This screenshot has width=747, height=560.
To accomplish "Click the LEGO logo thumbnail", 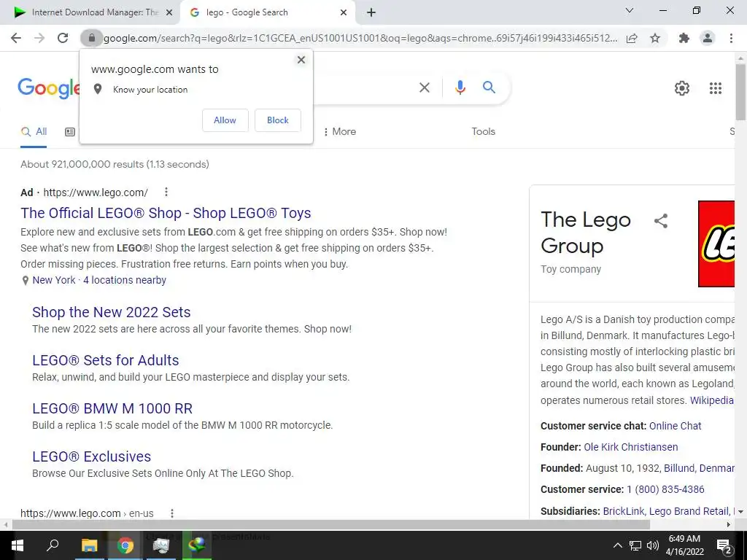I will 716,244.
